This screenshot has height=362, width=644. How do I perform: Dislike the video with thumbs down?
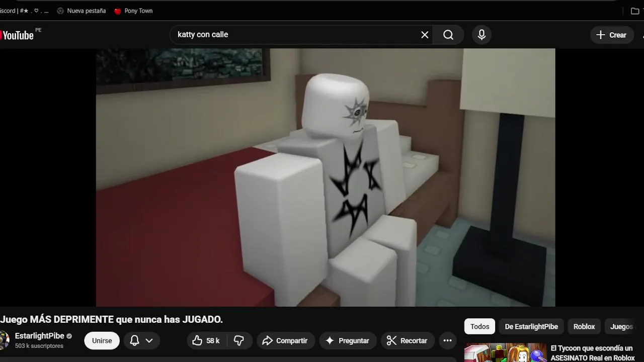[x=239, y=340]
